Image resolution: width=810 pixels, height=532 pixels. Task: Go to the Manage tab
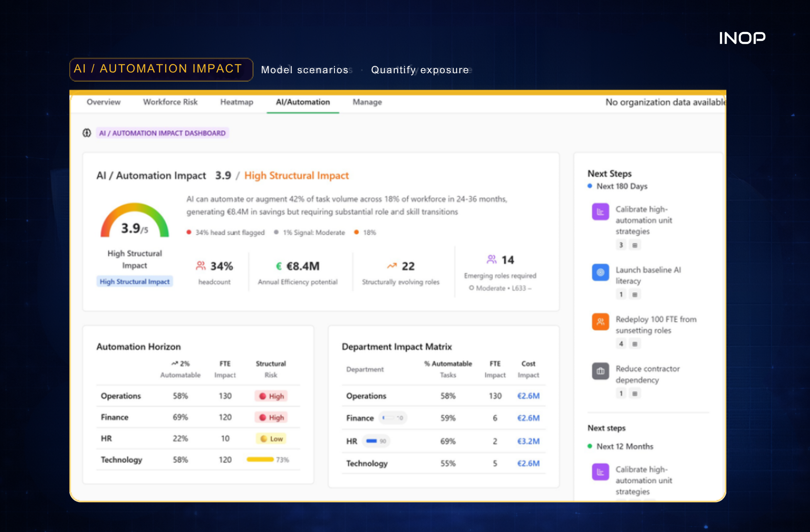[x=367, y=102]
